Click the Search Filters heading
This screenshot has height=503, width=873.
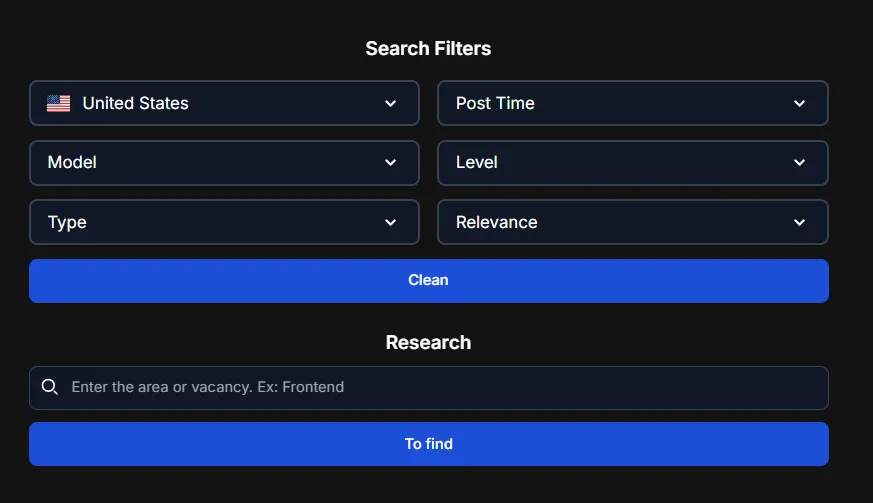[428, 48]
